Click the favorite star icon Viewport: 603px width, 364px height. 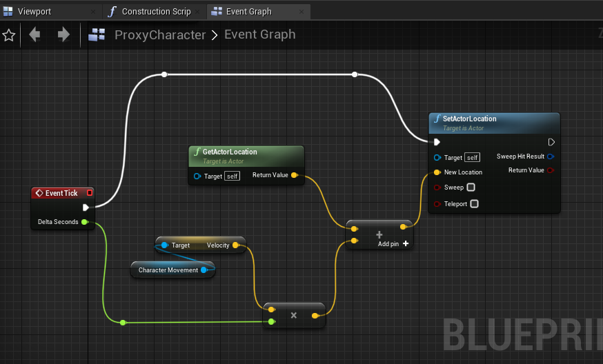(9, 35)
